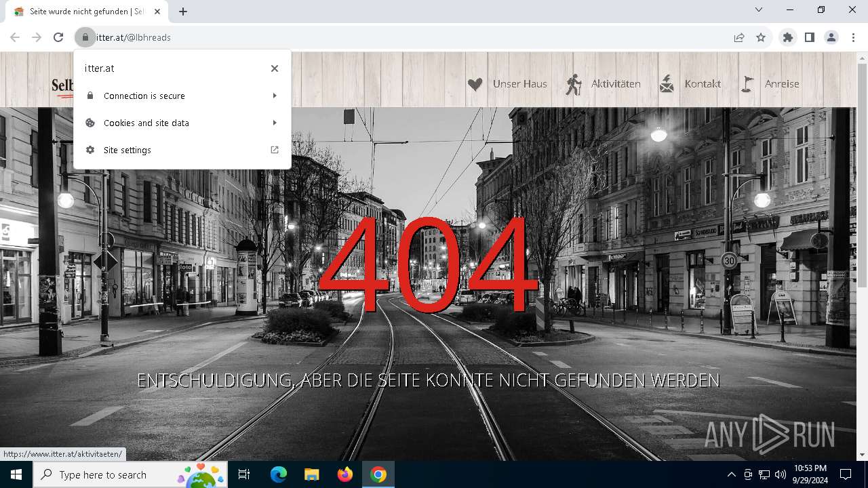Open the Extensions puzzle icon
868x488 pixels.
[x=788, y=37]
